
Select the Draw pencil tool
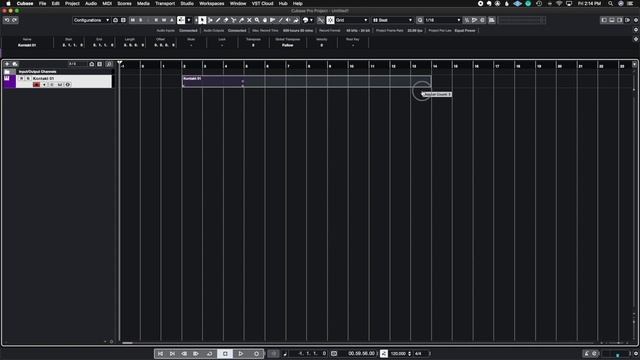click(218, 20)
